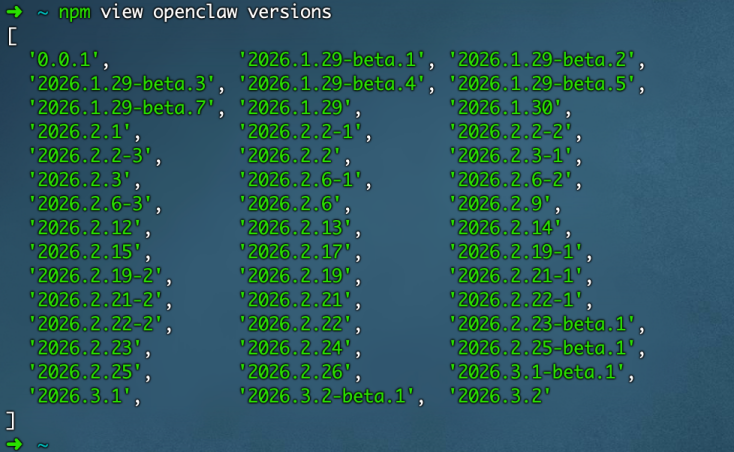Click version '2026.2.23-beta.1'
734x452 pixels.
click(x=542, y=324)
